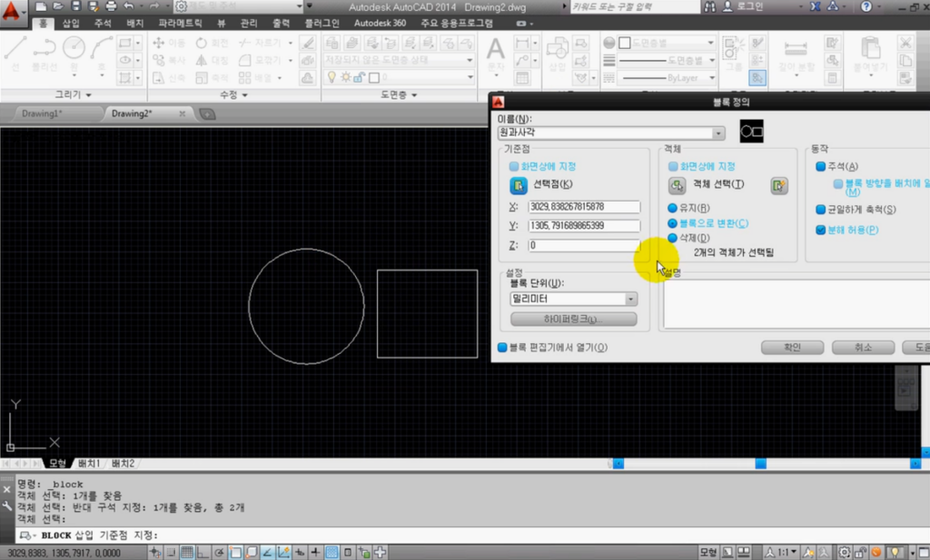
Task: Click the 설명 description text area
Action: coord(796,305)
